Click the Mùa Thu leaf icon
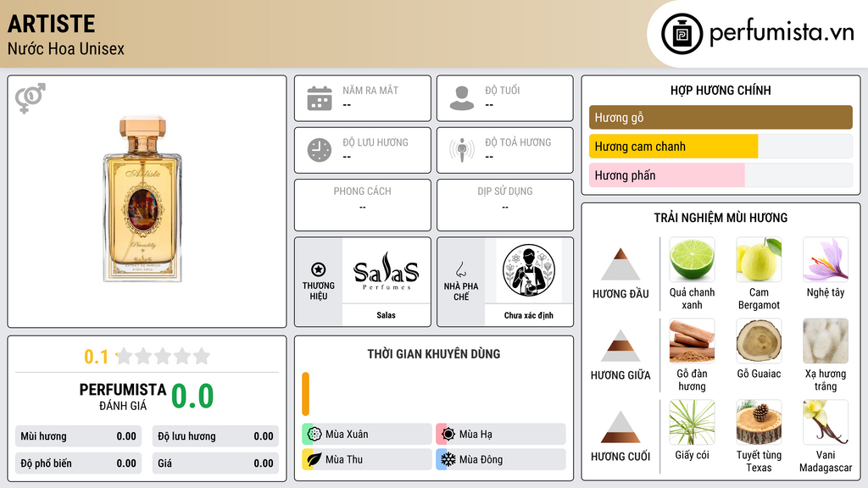Image resolution: width=868 pixels, height=488 pixels. pyautogui.click(x=314, y=459)
